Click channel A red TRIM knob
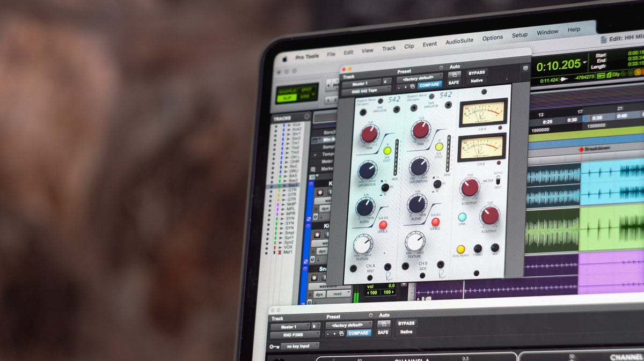This screenshot has width=644, height=361. [x=369, y=134]
